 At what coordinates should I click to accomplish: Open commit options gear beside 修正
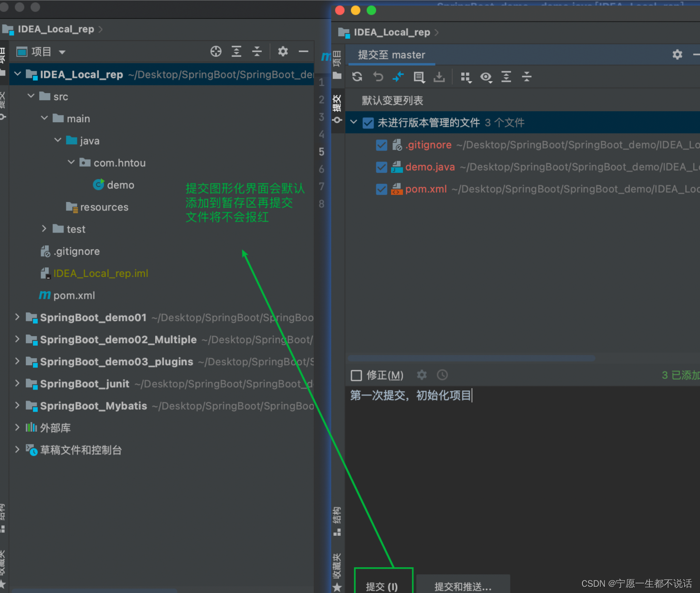point(422,375)
